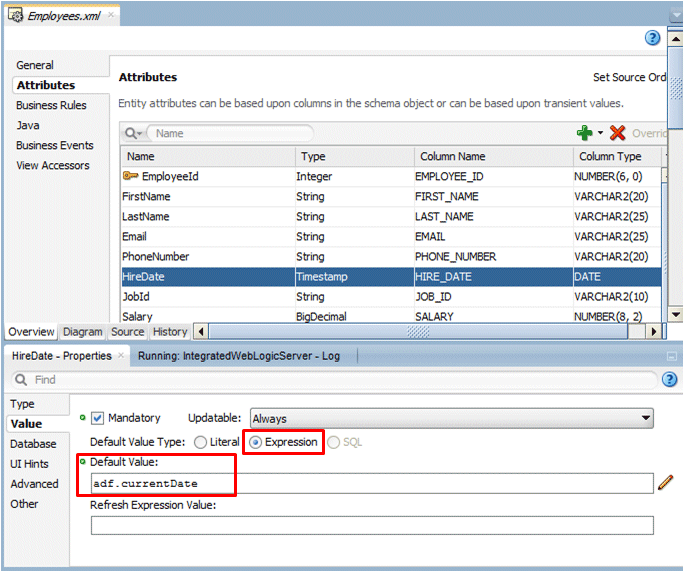This screenshot has height=572, width=684.
Task: Select the Expression default value type
Action: click(x=255, y=442)
